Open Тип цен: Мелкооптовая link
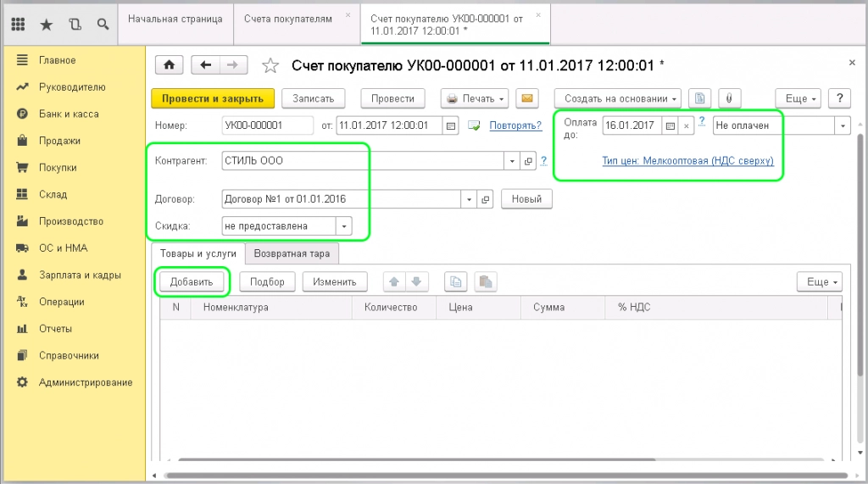 click(x=687, y=161)
